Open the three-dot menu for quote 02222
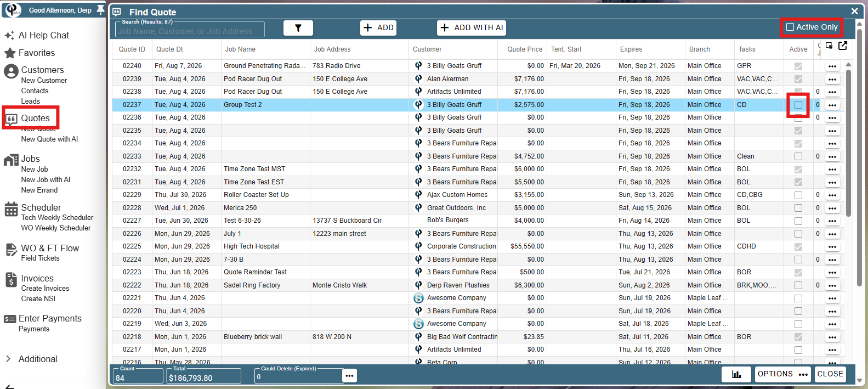The image size is (868, 389). (x=832, y=285)
